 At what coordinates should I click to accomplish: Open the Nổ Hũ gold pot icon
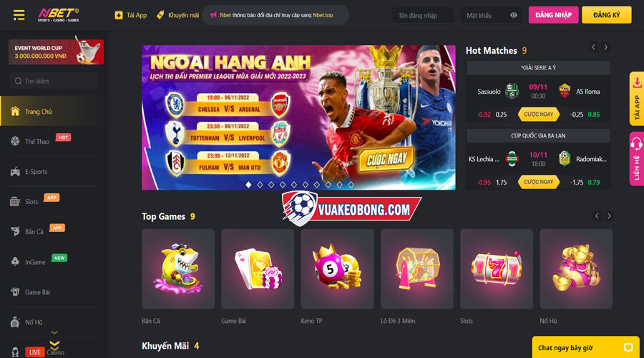(x=576, y=268)
